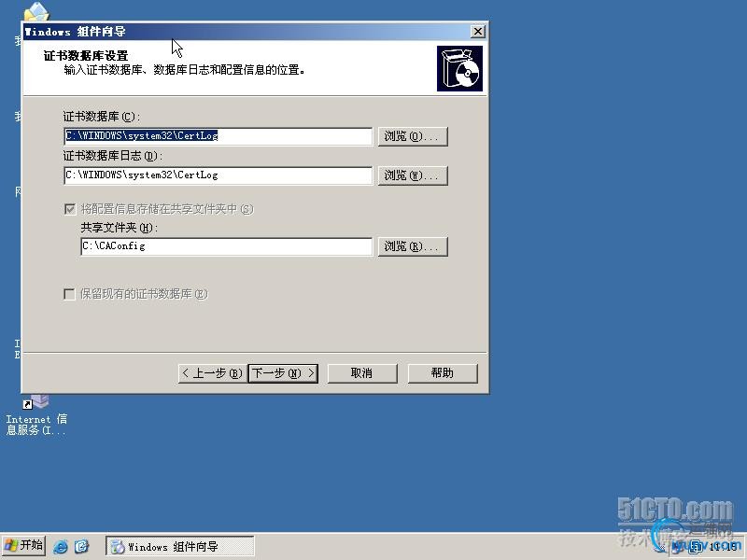
Task: Toggle store configuration in shared folder checkbox
Action: 69,209
